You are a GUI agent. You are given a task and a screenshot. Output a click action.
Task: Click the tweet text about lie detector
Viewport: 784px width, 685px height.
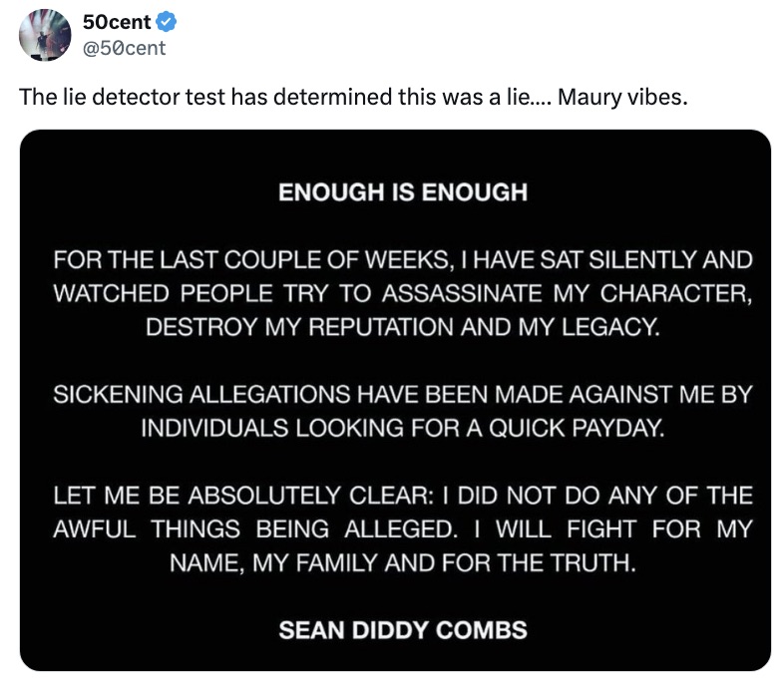click(x=353, y=99)
